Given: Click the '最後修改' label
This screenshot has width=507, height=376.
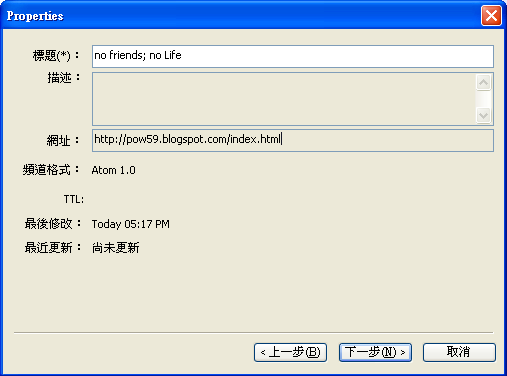Looking at the screenshot, I should (53, 224).
